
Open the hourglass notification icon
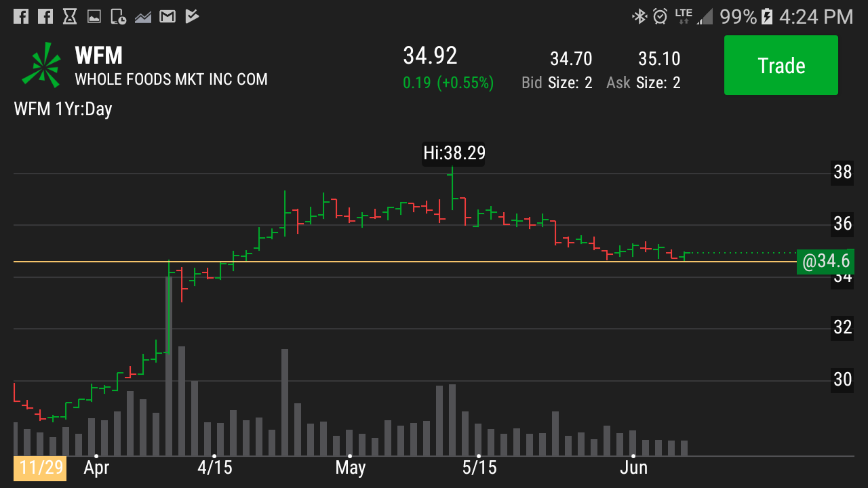click(x=69, y=16)
